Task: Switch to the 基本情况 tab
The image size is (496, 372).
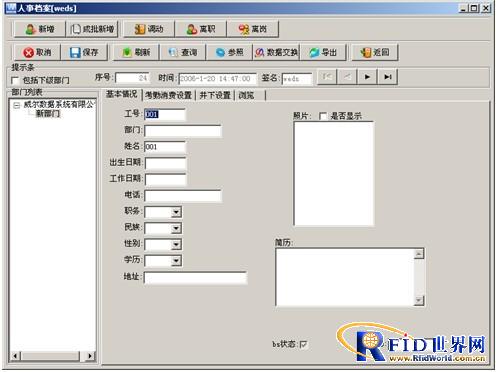Action: click(121, 94)
